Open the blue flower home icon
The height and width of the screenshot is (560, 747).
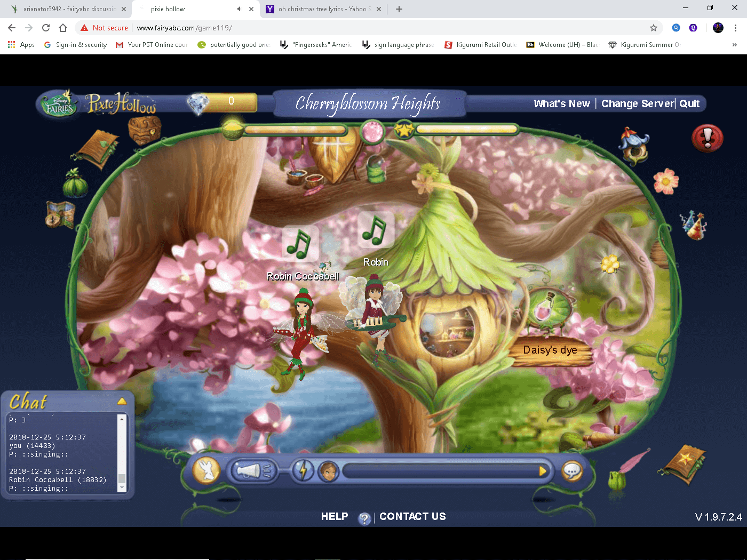[634, 145]
